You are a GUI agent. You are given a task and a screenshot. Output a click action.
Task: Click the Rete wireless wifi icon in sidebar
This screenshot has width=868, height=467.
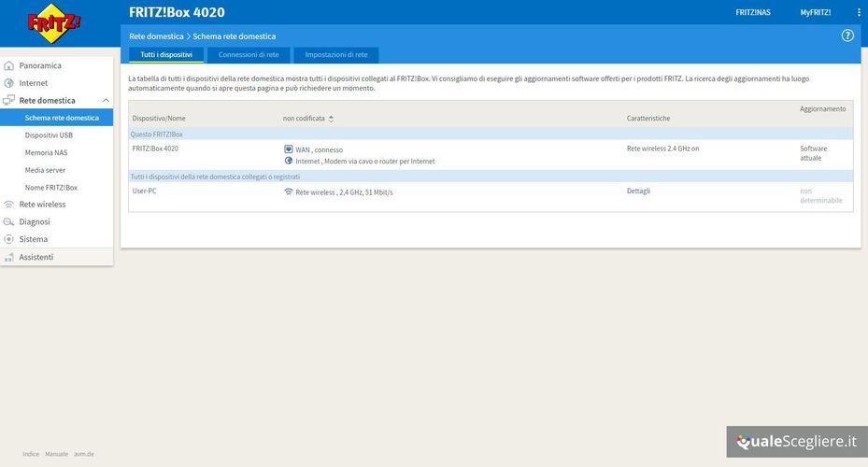click(x=9, y=205)
